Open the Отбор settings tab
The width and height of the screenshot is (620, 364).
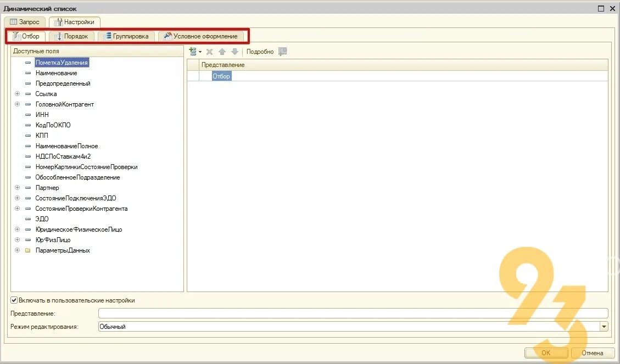click(26, 36)
